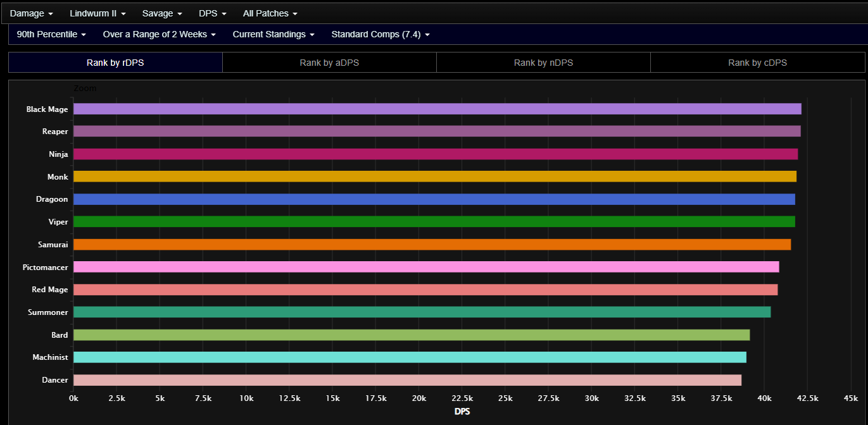Viewport: 868px width, 425px height.
Task: Expand the All Patches dropdown
Action: [x=270, y=13]
